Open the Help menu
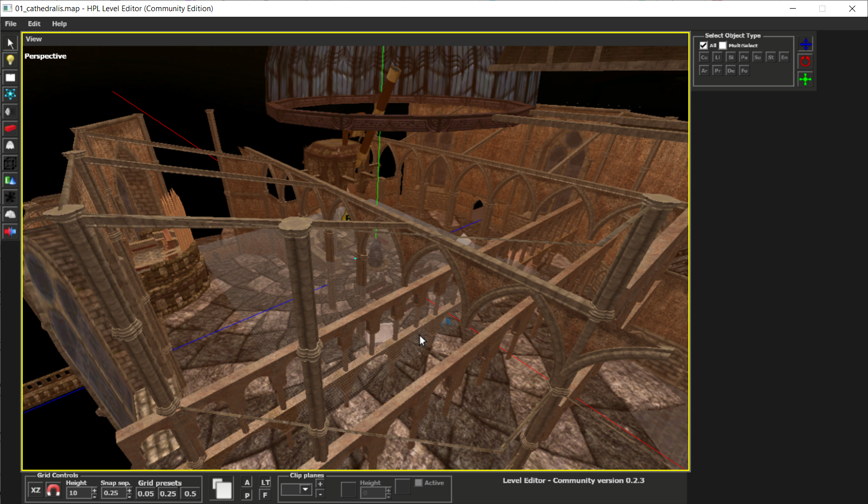Image resolution: width=868 pixels, height=504 pixels. click(59, 24)
